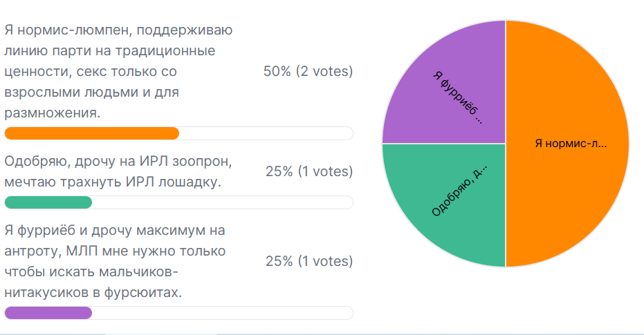Click the empty track of the orange bar
The height and width of the screenshot is (335, 644).
(266, 133)
